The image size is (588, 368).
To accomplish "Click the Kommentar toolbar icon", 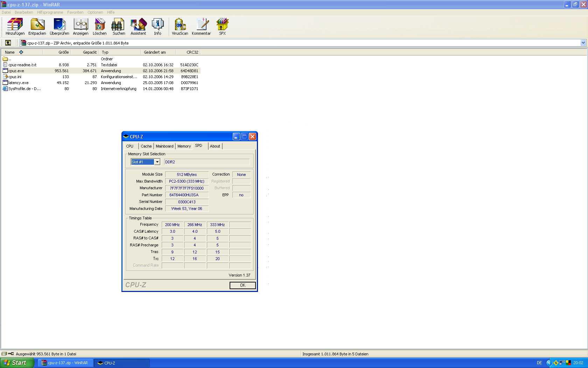I will coord(201,27).
